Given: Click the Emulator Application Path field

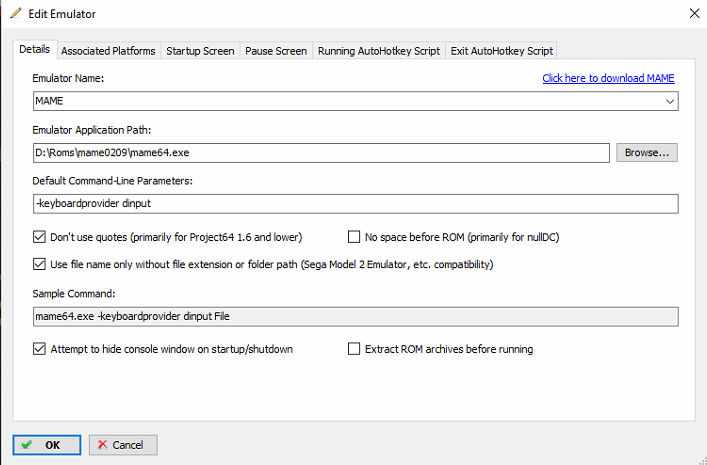Looking at the screenshot, I should (321, 153).
